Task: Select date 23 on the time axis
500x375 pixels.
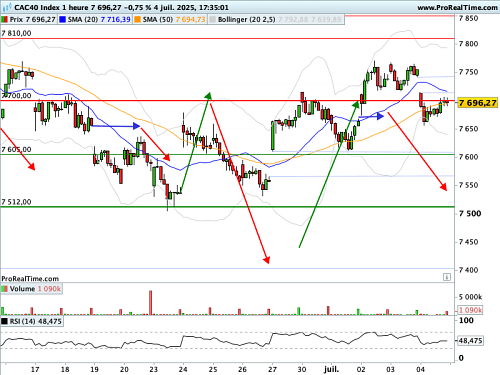Action: point(154,369)
